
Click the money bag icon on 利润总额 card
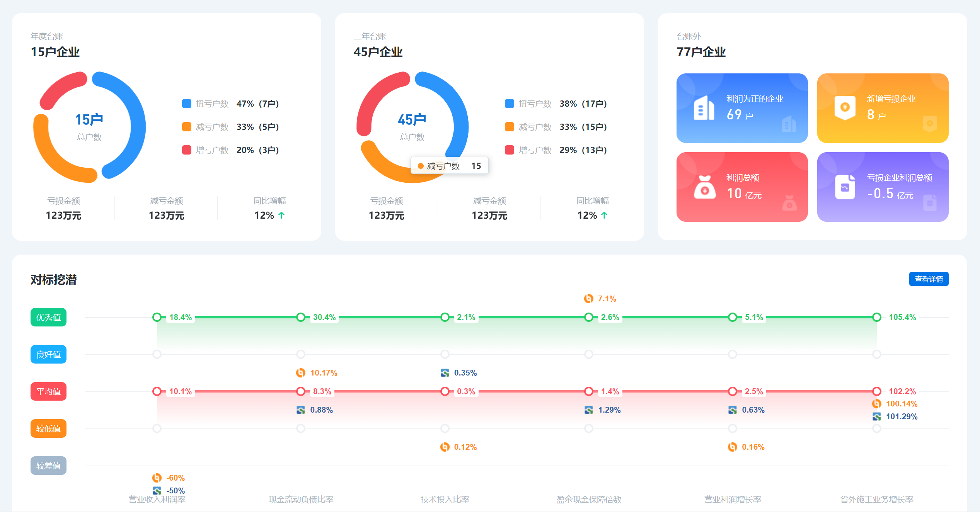(x=704, y=187)
